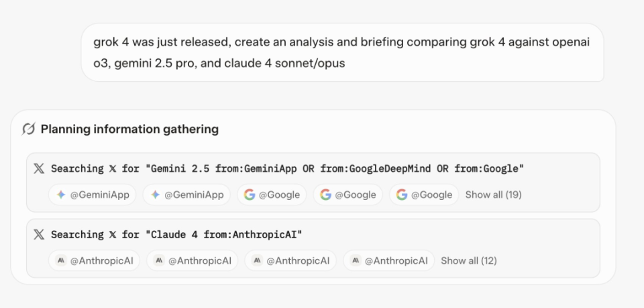
Task: Open the first @AnthropicAI source chip
Action: 94,261
